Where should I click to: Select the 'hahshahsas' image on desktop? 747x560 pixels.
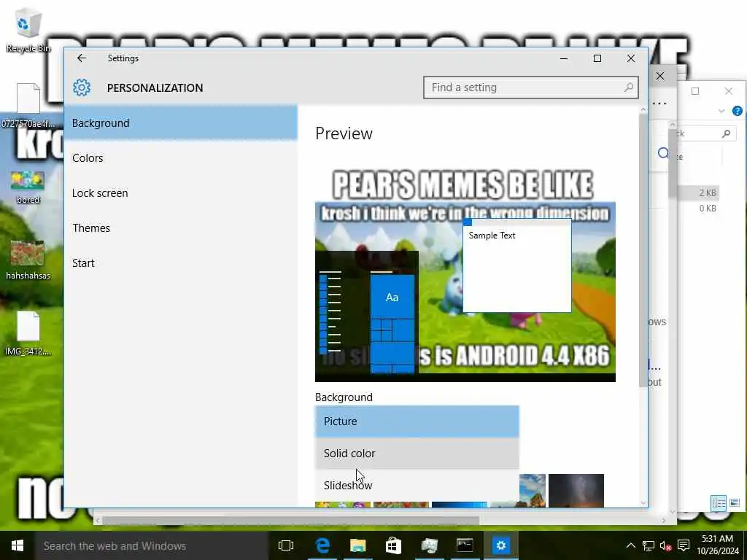click(28, 260)
